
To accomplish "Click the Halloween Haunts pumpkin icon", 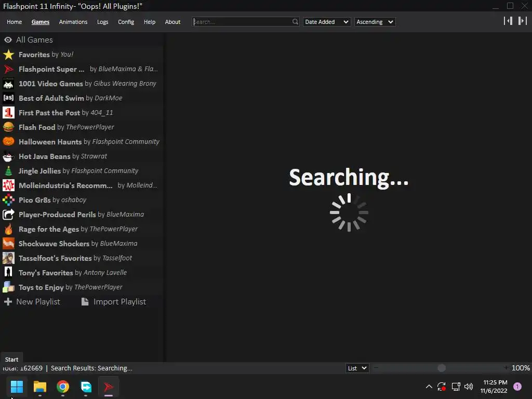I will [x=8, y=142].
